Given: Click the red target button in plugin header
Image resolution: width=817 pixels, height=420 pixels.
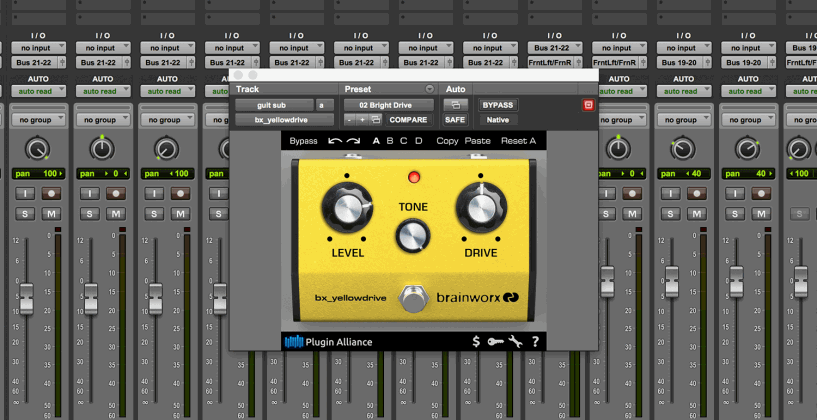Looking at the screenshot, I should pos(588,105).
